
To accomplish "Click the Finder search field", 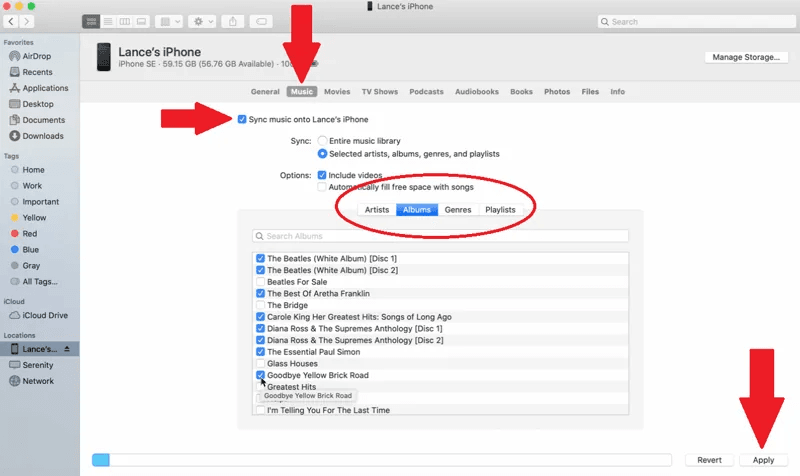I will (x=696, y=22).
